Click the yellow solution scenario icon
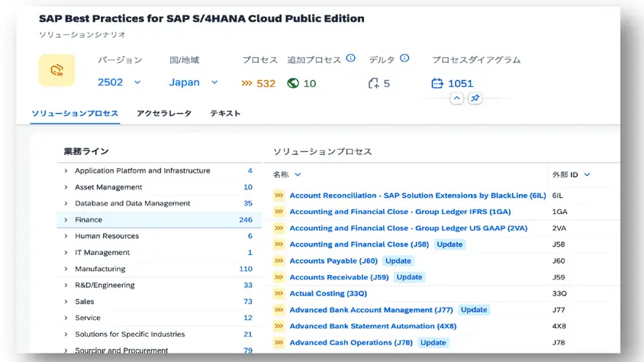Image resolution: width=644 pixels, height=362 pixels. (x=56, y=70)
